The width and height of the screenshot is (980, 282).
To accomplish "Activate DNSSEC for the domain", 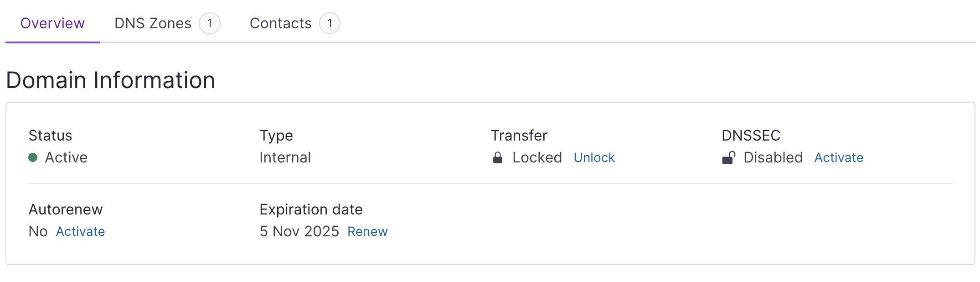I will (x=839, y=158).
